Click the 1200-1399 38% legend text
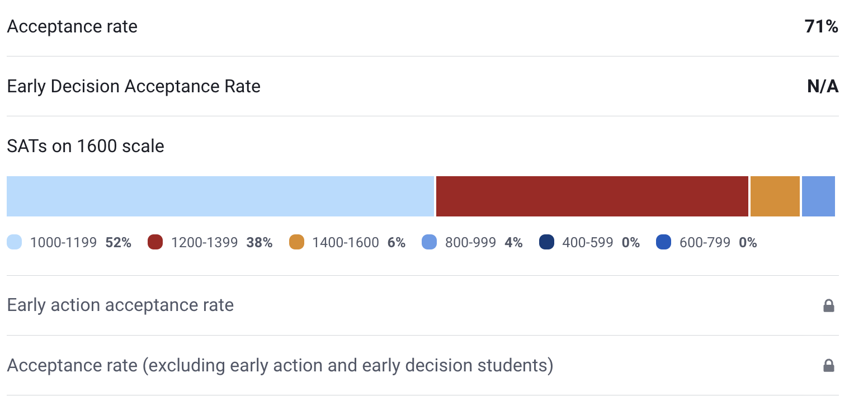 [x=221, y=243]
